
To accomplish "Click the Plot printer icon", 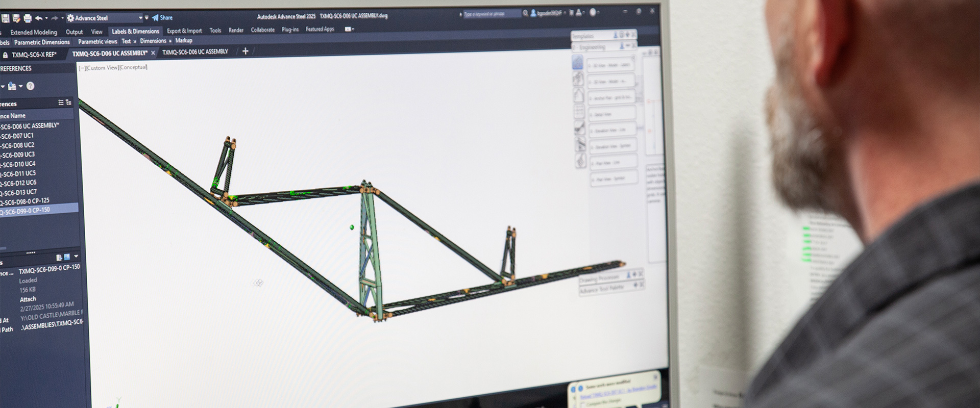I will pos(28,19).
